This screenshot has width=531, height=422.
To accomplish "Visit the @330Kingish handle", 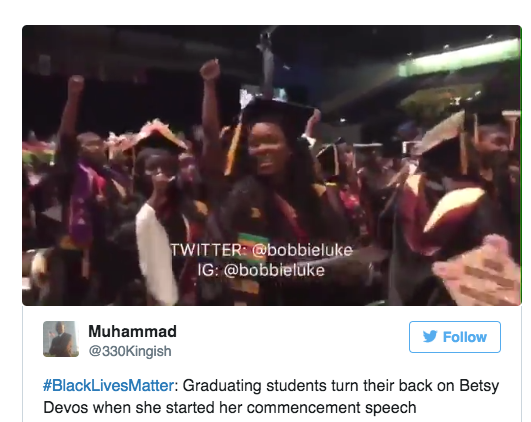I will [x=130, y=351].
